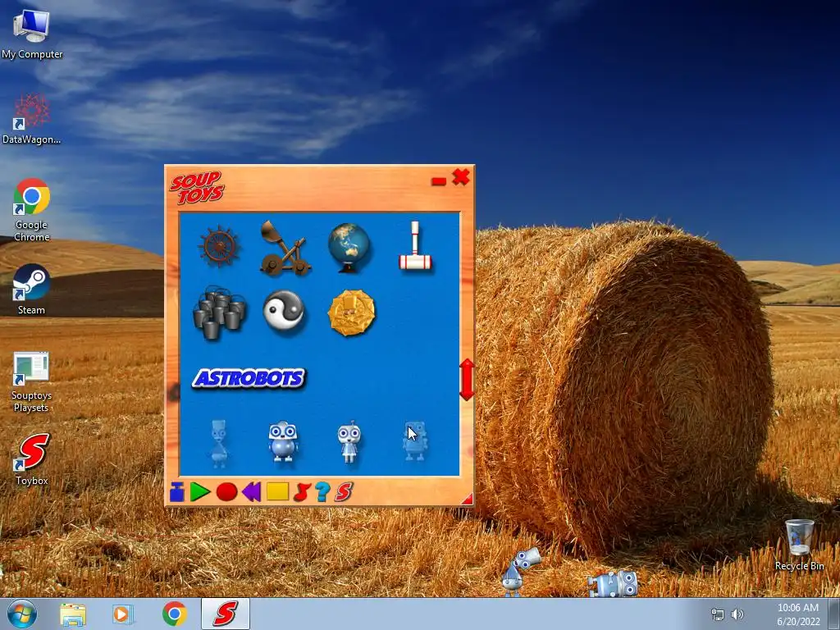Click Souptoys taskbar button
This screenshot has height=630, width=840.
pos(226,614)
